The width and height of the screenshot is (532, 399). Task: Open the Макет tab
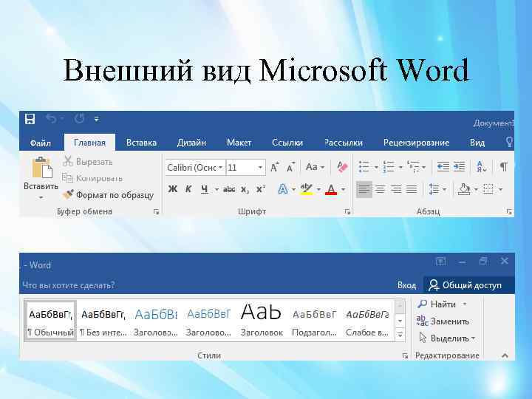pos(239,143)
